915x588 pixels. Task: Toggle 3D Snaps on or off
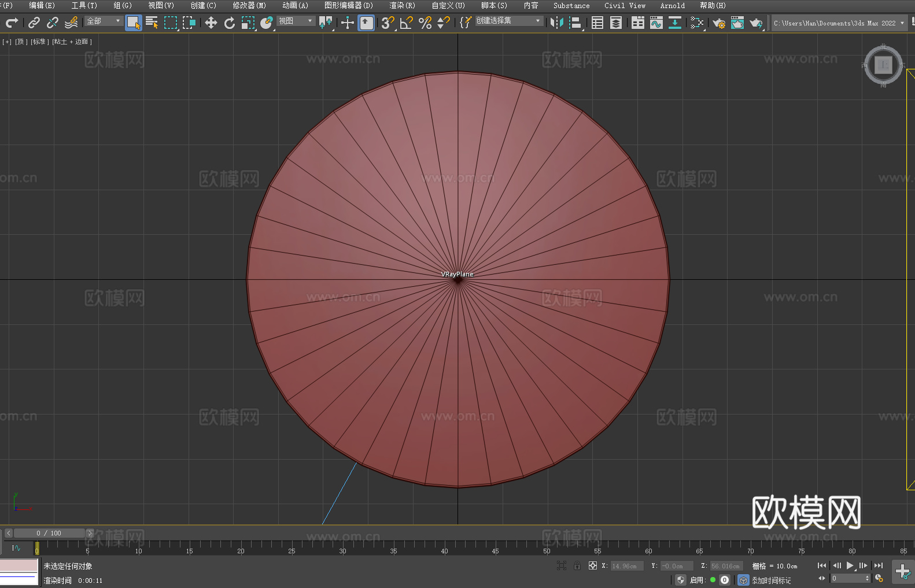pos(388,23)
